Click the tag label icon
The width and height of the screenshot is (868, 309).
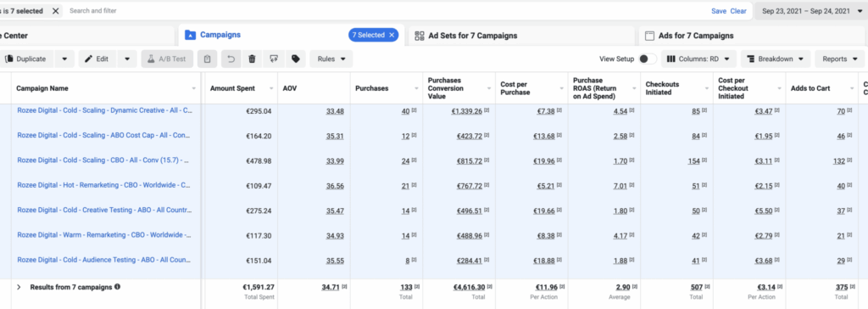click(296, 59)
